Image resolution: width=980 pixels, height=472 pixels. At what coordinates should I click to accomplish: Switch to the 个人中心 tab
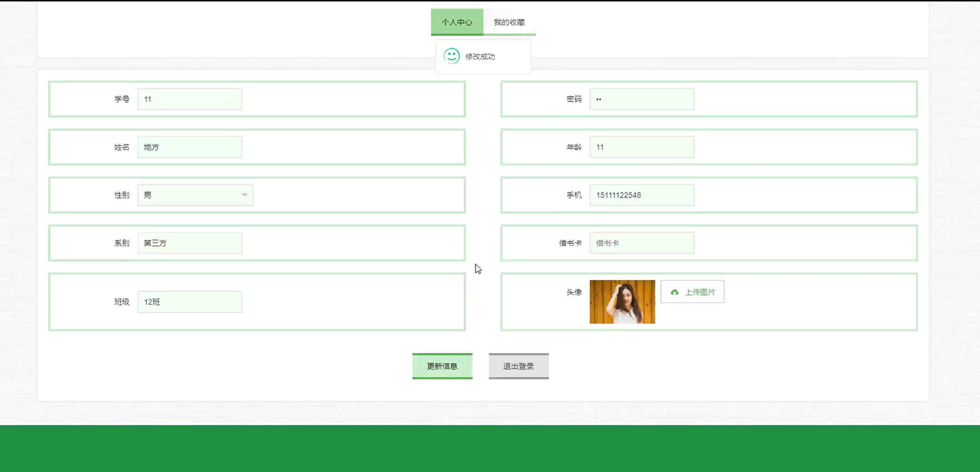[457, 22]
